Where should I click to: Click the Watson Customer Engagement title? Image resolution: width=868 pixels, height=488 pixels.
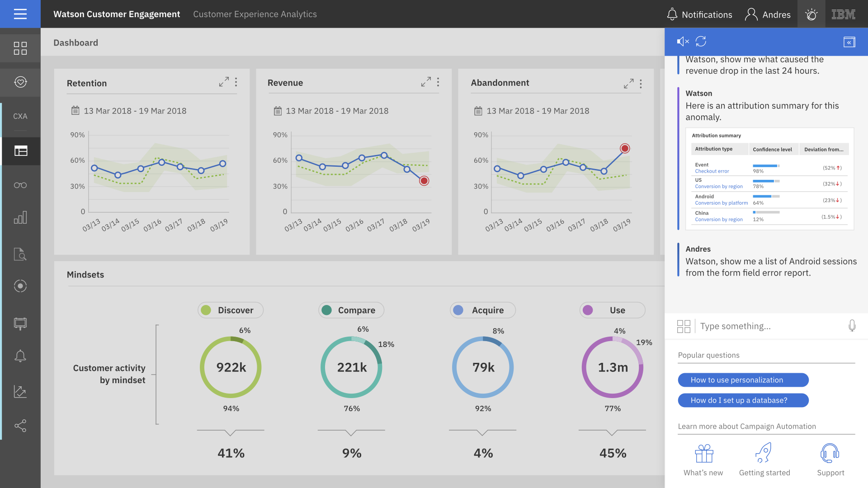tap(117, 14)
